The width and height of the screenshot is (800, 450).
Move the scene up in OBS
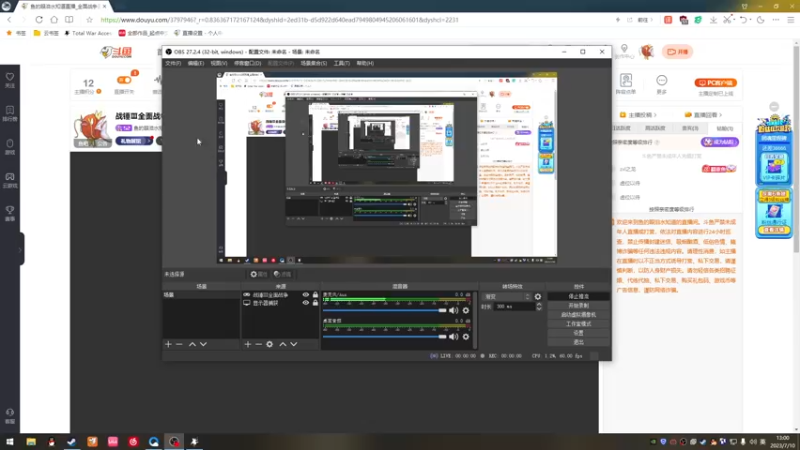coord(192,344)
